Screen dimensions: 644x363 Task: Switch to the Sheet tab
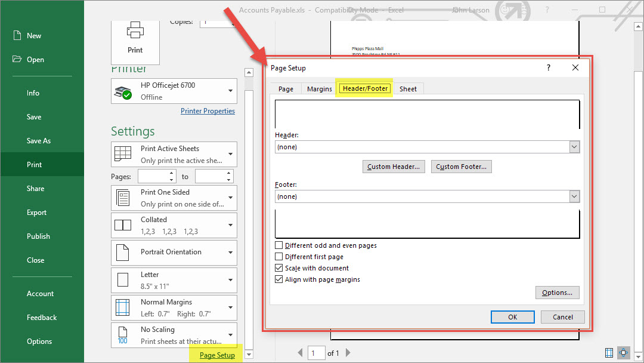(408, 89)
